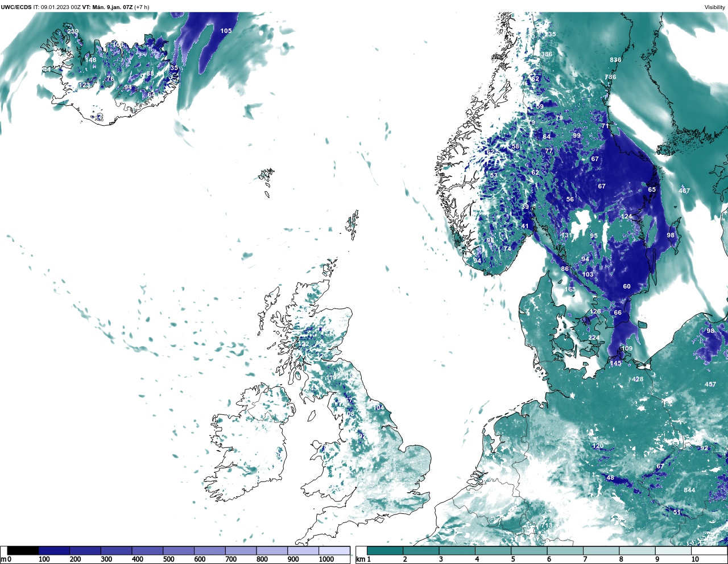The height and width of the screenshot is (564, 728).
Task: Choose the metres-scale swatch above the 800 label
Action: click(x=272, y=550)
